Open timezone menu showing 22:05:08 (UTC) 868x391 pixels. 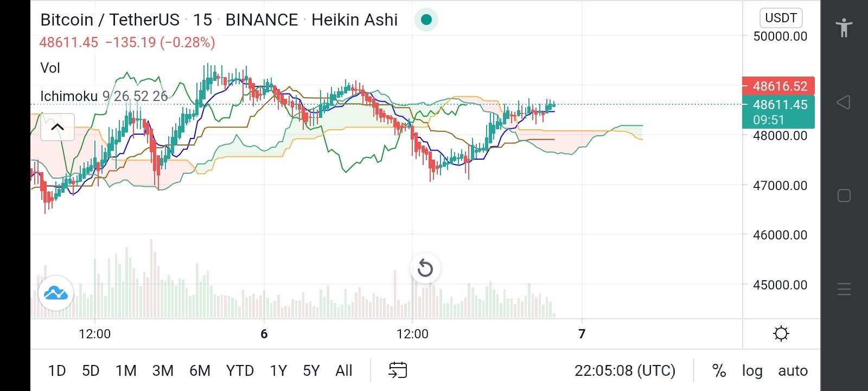click(625, 370)
